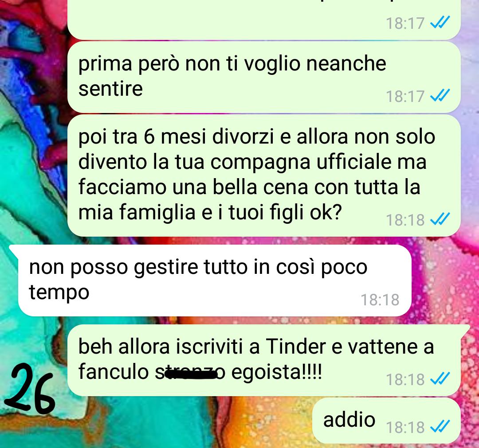This screenshot has height=448, width=479.
Task: Tap the 18:17 timestamp of topmost message
Action: pyautogui.click(x=405, y=23)
